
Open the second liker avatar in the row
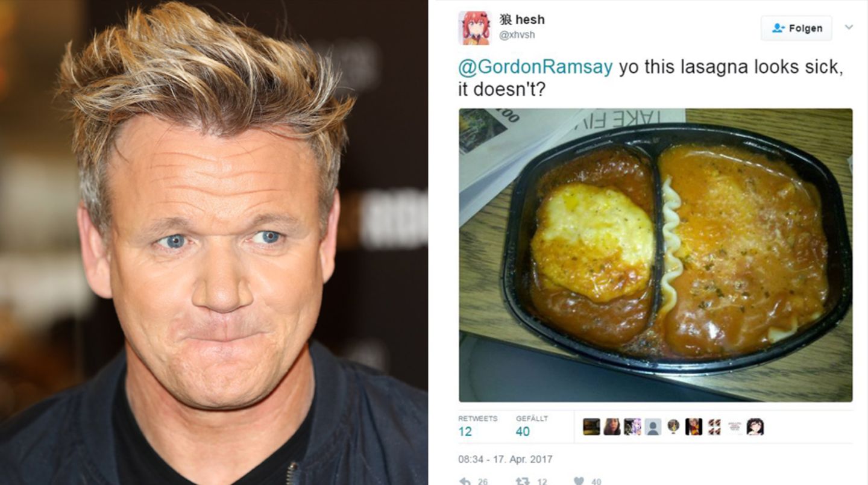(x=612, y=427)
